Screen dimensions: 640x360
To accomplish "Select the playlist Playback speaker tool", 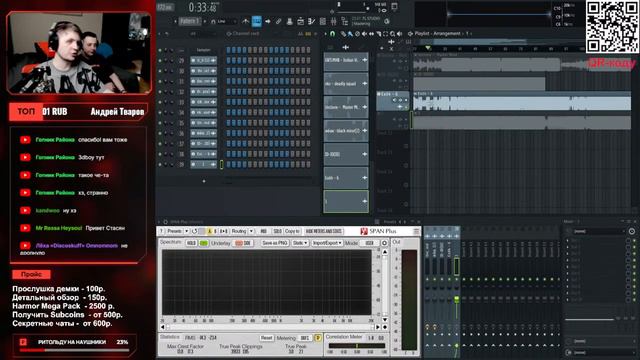I will 399,33.
